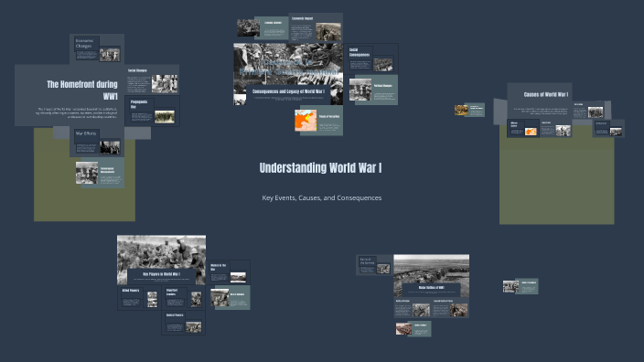The image size is (644, 362).
Task: Click the small teal card left of Economic Impact
Action: point(263,28)
